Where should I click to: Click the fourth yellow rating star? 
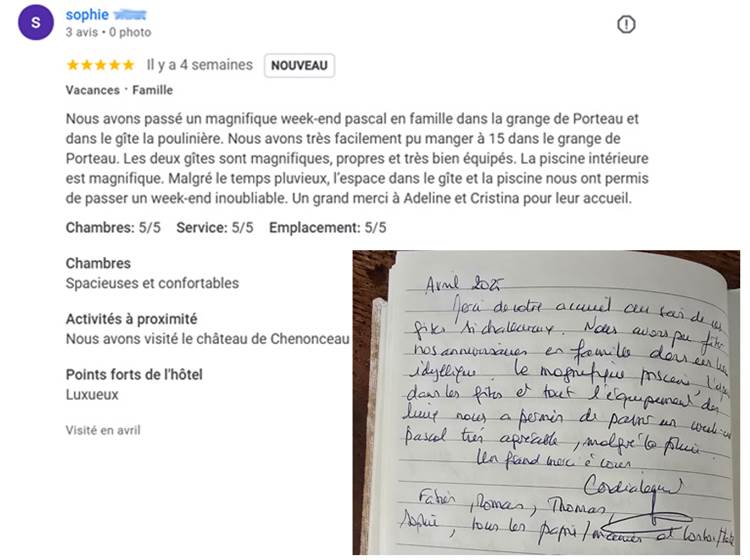coord(115,65)
